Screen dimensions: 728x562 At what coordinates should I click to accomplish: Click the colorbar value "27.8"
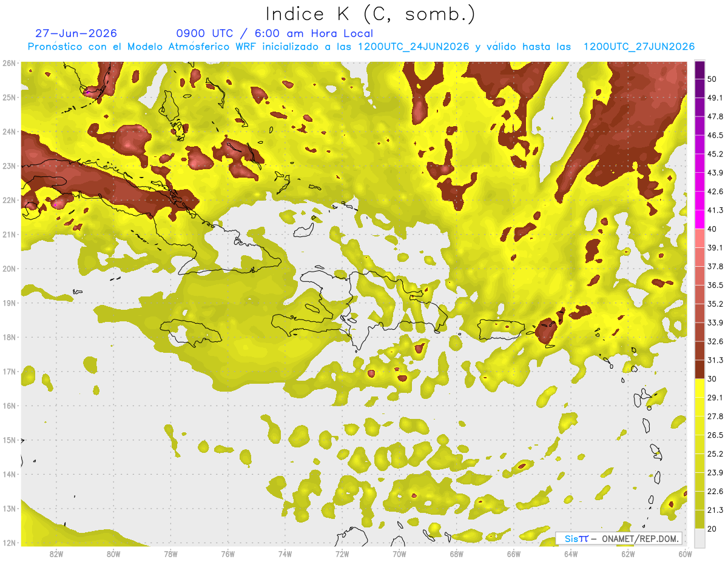pyautogui.click(x=715, y=416)
